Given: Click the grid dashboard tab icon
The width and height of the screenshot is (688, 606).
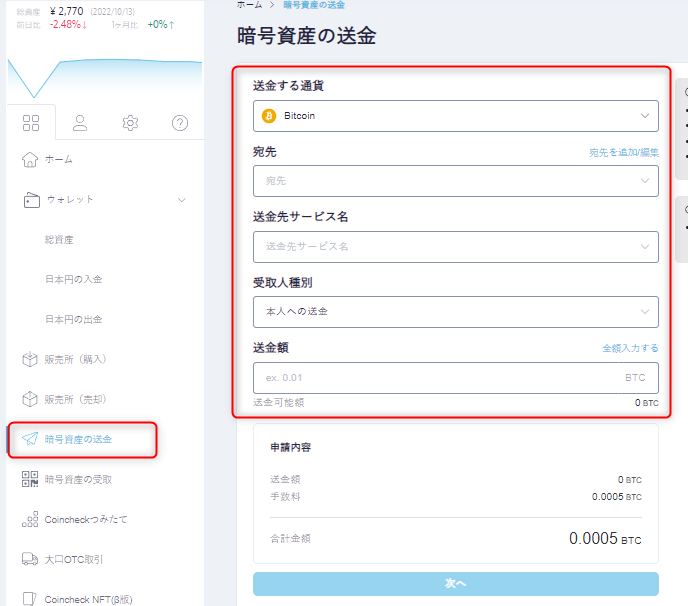Looking at the screenshot, I should 31,123.
